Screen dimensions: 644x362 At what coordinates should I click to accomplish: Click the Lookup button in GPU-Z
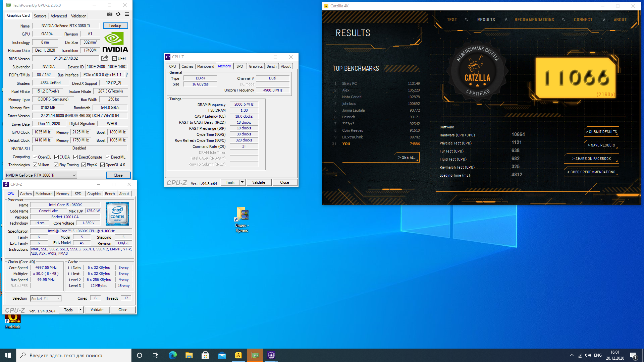click(115, 26)
